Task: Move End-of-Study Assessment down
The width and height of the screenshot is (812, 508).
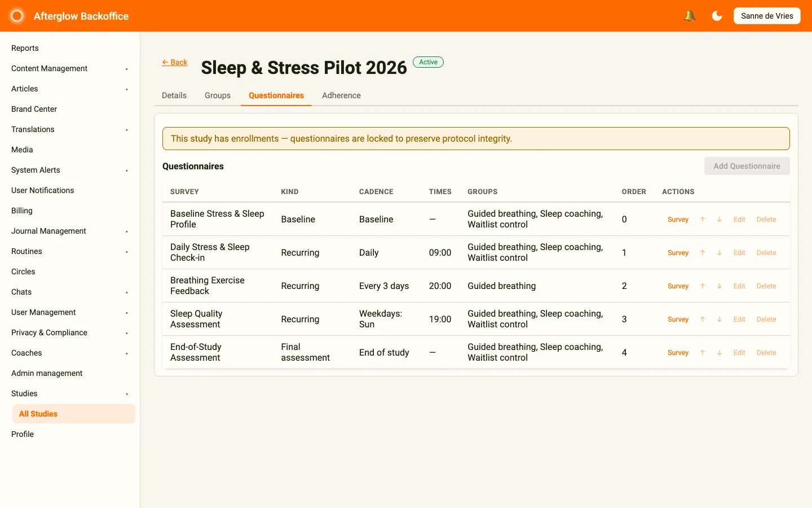Action: pos(720,353)
